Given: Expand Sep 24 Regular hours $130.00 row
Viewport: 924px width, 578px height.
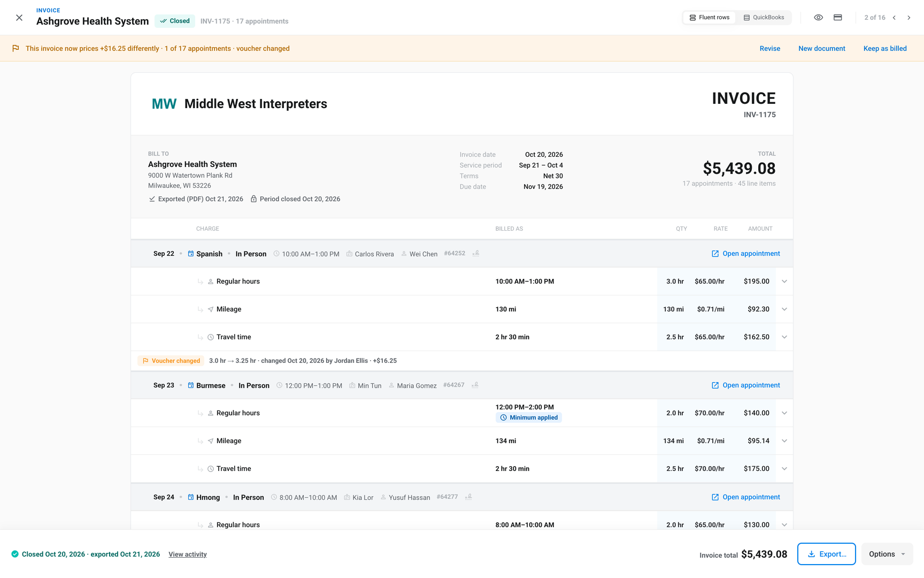Looking at the screenshot, I should pos(784,525).
